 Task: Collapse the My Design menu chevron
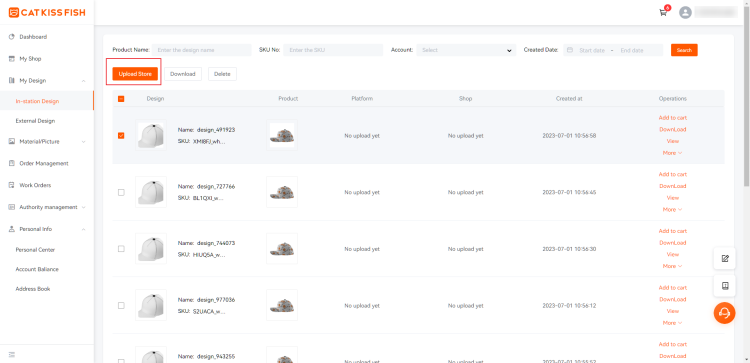point(84,81)
